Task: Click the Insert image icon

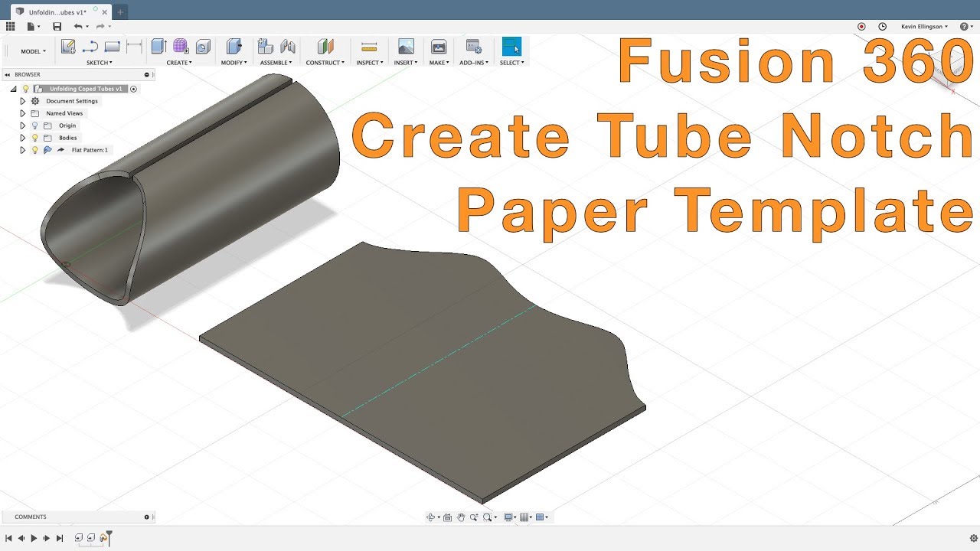Action: pos(406,47)
